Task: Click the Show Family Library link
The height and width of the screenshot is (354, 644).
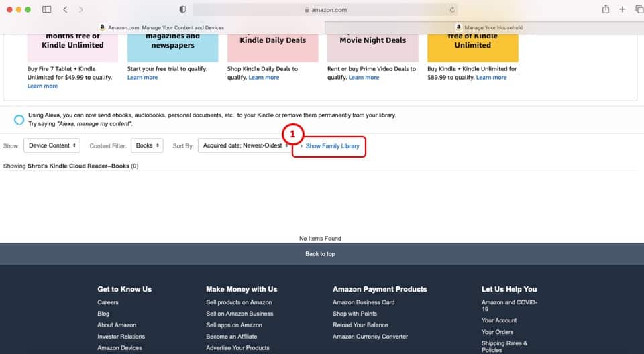Action: click(x=332, y=145)
